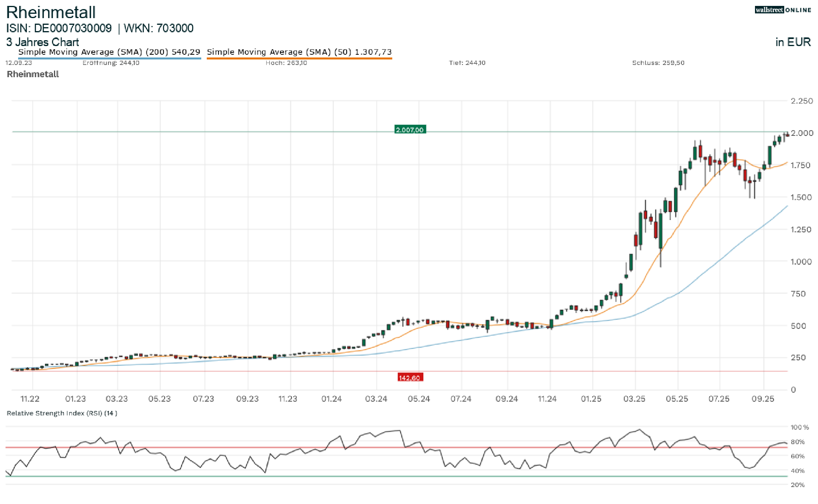Click the 09.25 date axis label
818x504 pixels.
[762, 398]
